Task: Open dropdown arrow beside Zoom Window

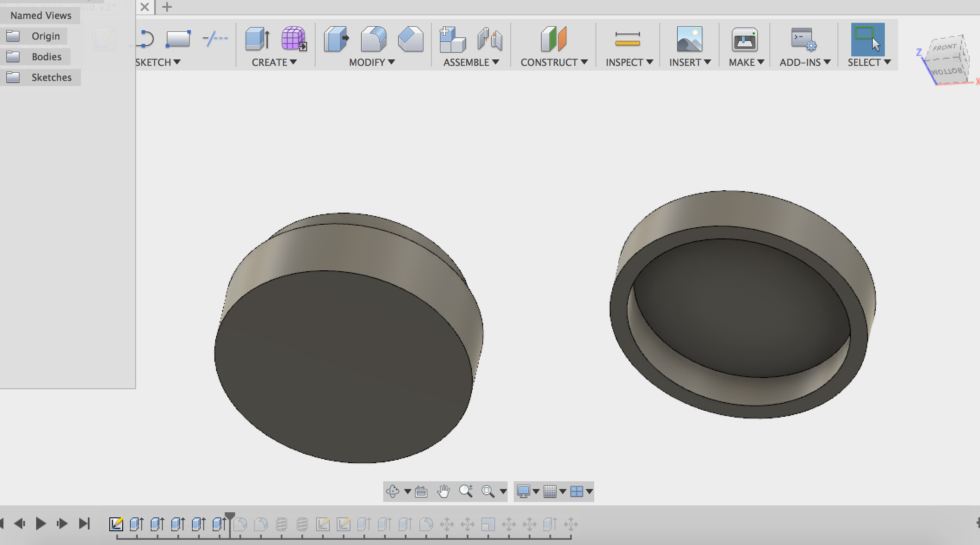Action: pyautogui.click(x=503, y=491)
